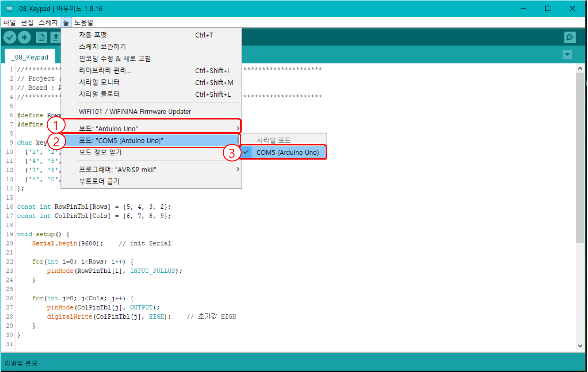This screenshot has height=372, width=588.
Task: Open the Serial Monitor magnifier icon
Action: point(569,37)
